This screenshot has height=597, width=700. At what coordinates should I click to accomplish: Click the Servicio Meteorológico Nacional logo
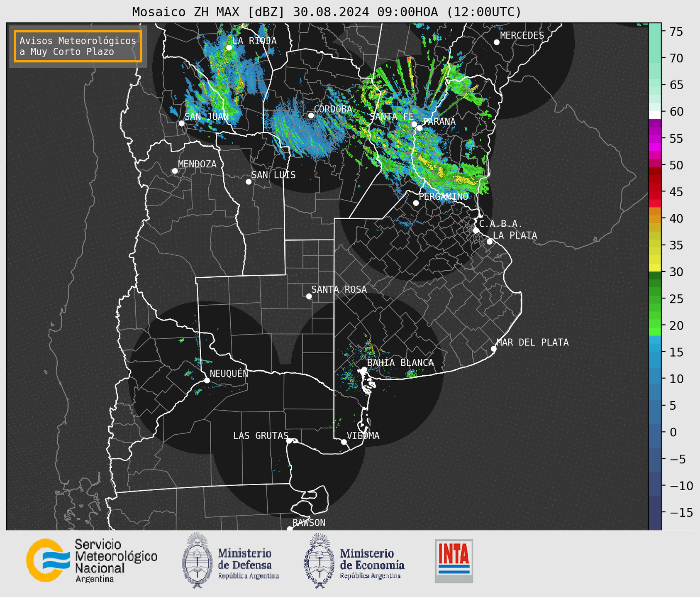pyautogui.click(x=92, y=560)
